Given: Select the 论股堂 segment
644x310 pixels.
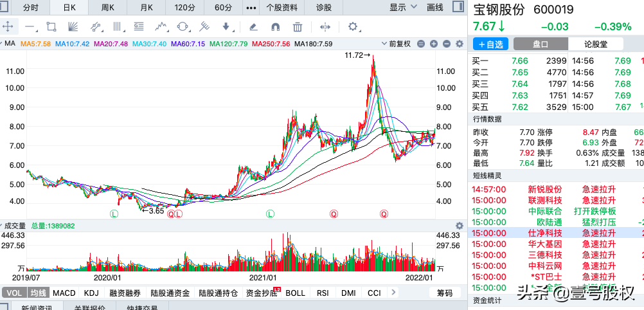Looking at the screenshot, I should click(596, 44).
